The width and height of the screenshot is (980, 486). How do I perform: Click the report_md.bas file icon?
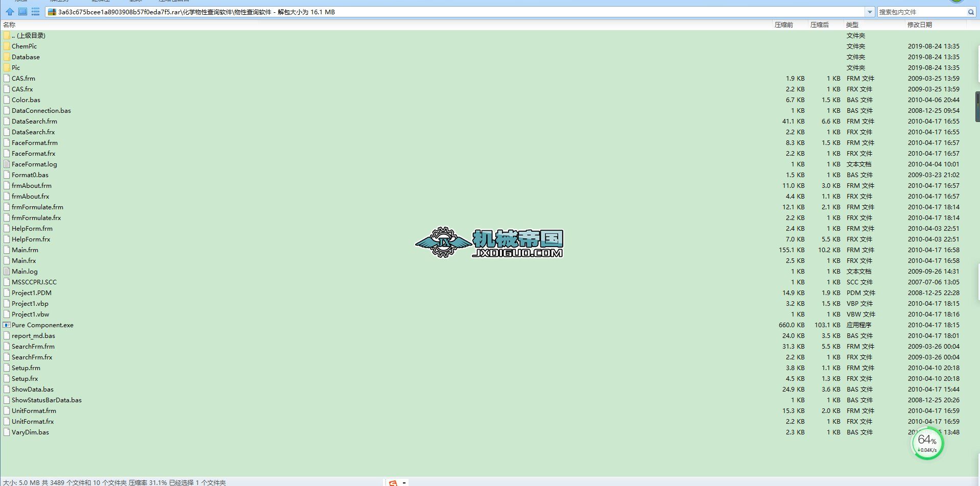pos(7,335)
